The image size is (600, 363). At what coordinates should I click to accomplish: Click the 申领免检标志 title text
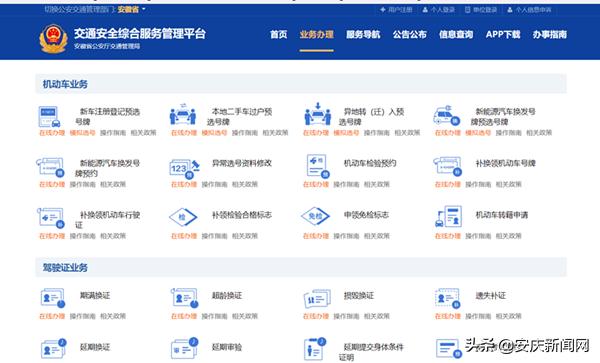366,215
